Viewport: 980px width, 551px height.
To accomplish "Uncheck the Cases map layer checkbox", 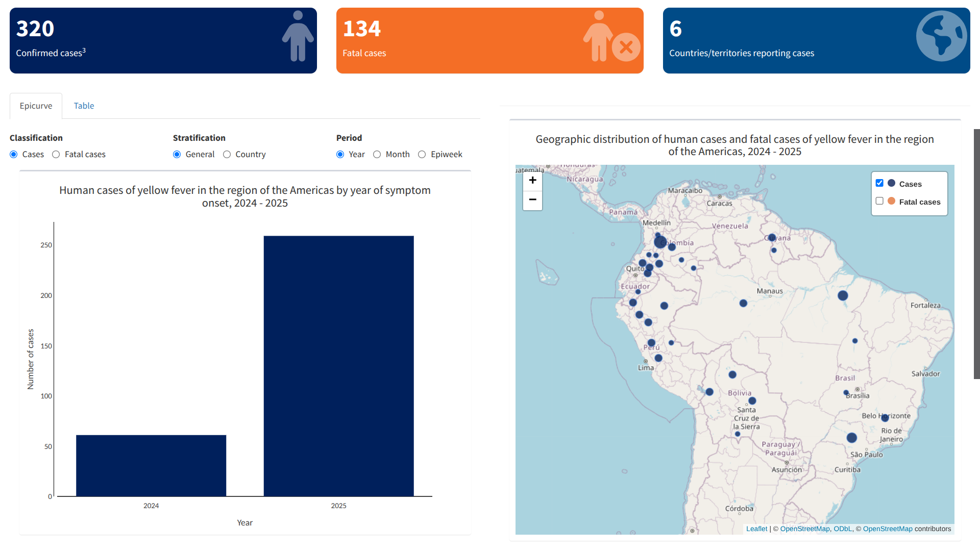I will (879, 183).
